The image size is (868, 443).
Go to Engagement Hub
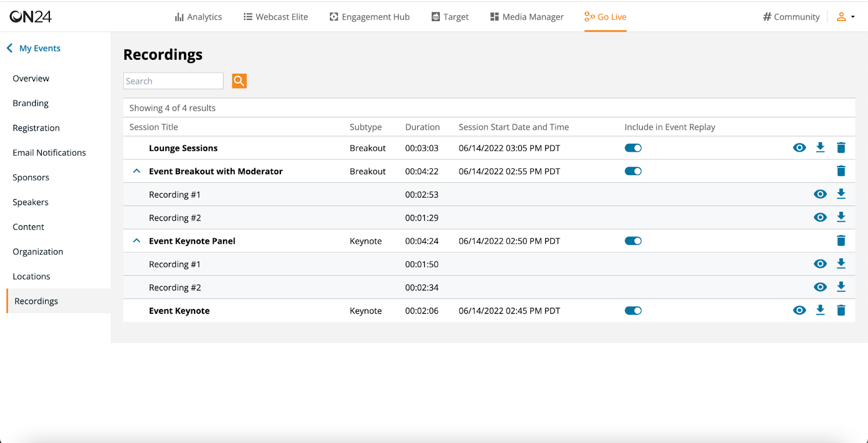(x=369, y=17)
